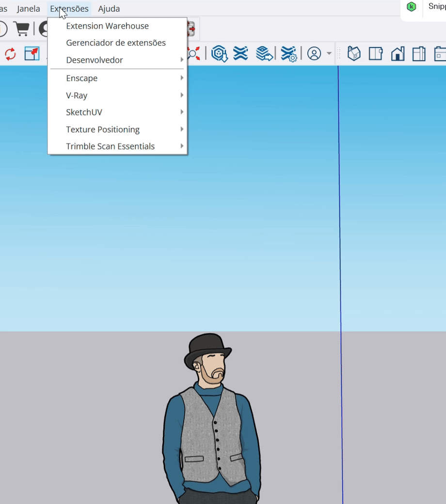Viewport: 446px width, 504px height.
Task: Expand the SketchUV submenu
Action: pyautogui.click(x=117, y=112)
